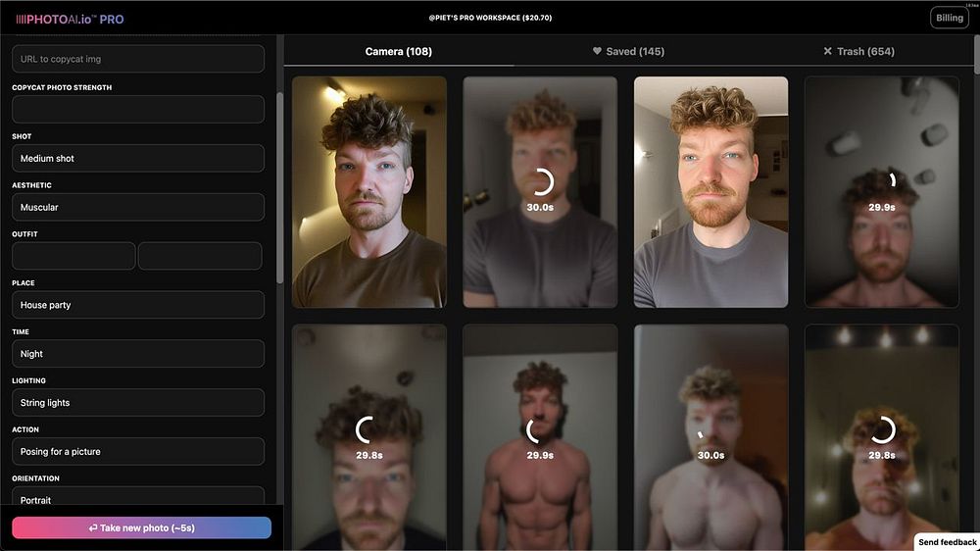Image resolution: width=980 pixels, height=551 pixels.
Task: Click the bottom-row third photo loading at 30.0s
Action: click(710, 437)
